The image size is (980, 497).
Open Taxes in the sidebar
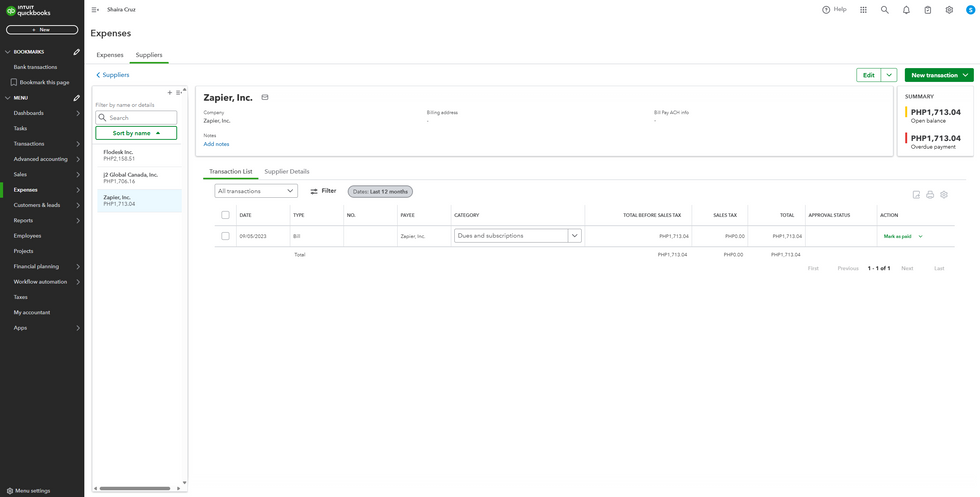[21, 297]
